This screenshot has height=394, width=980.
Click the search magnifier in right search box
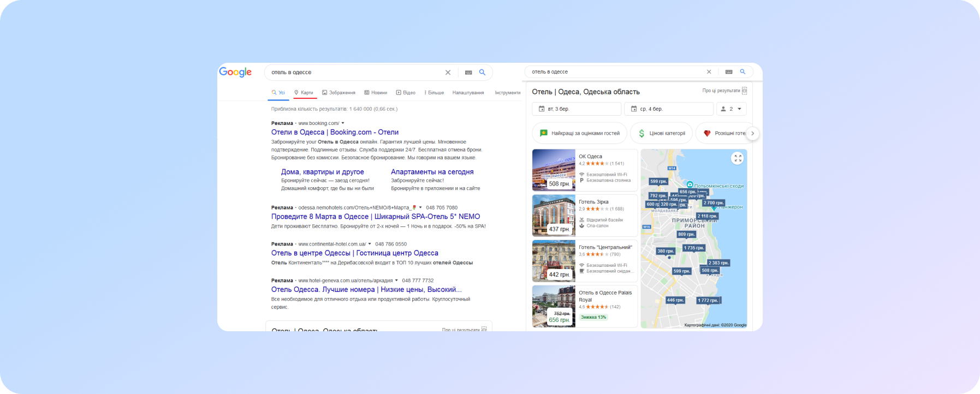pos(743,71)
